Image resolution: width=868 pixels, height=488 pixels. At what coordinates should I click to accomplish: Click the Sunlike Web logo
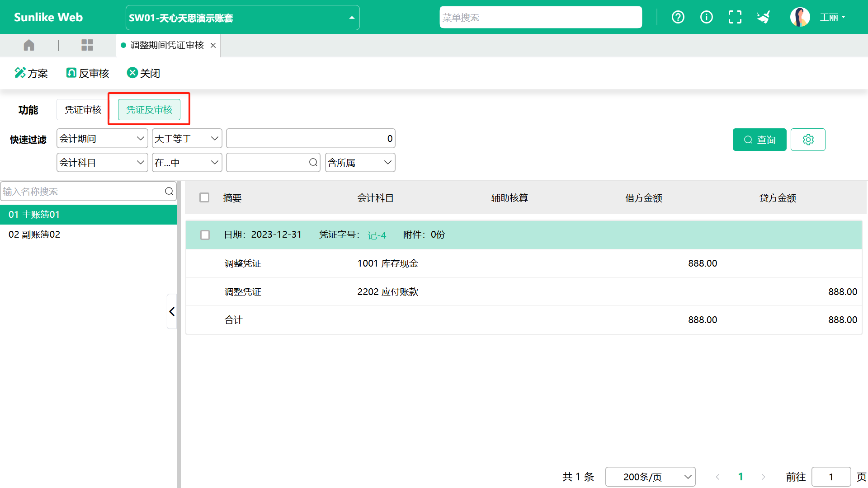[48, 17]
